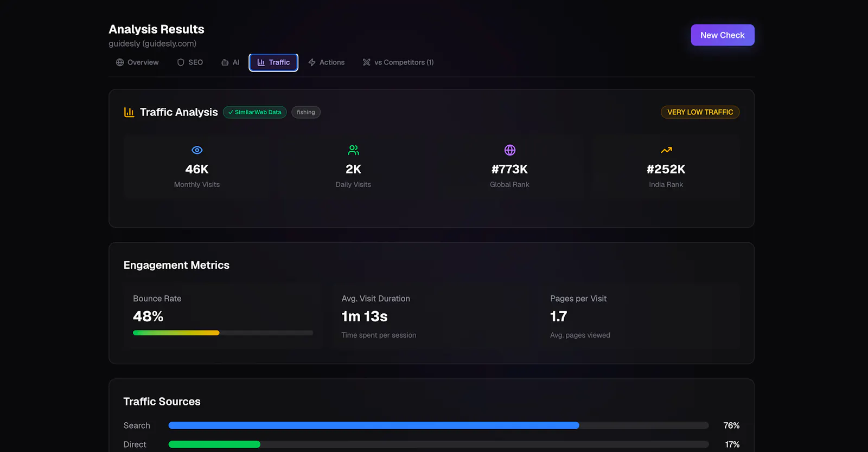Click the #773K global rank value
Screen dimensions: 868x452
[510, 169]
